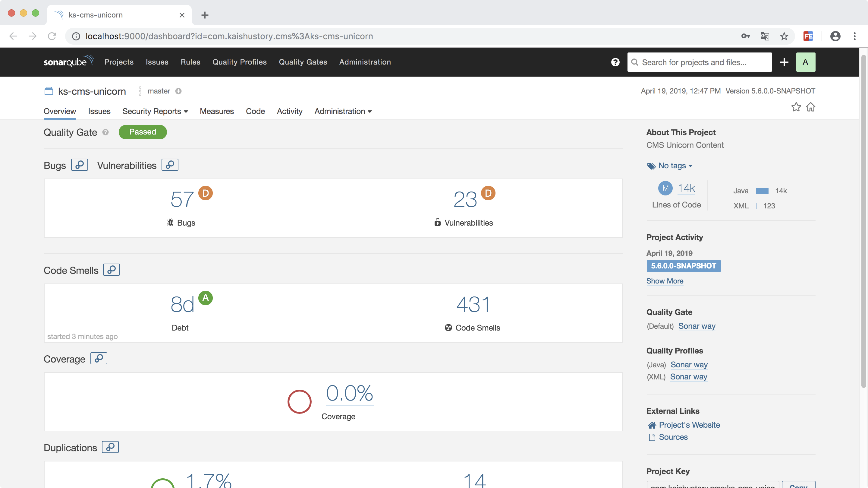
Task: Open the Vulnerabilities measure link icon
Action: pyautogui.click(x=170, y=165)
